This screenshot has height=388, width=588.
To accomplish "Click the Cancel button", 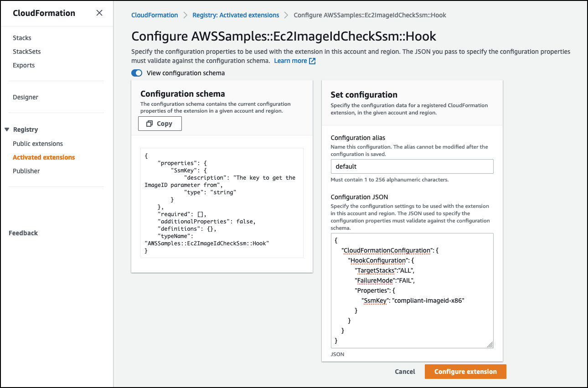I will (405, 371).
